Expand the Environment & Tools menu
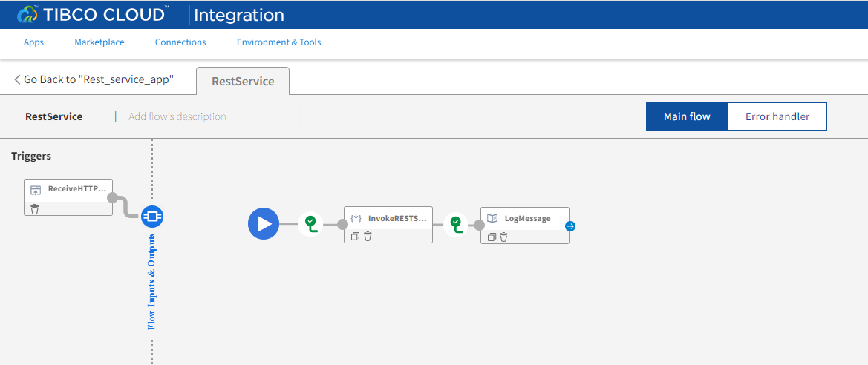Screen dimensions: 868x365 click(278, 42)
